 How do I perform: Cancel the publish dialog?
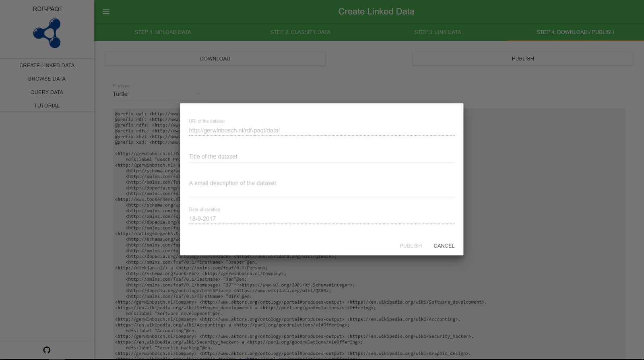444,246
